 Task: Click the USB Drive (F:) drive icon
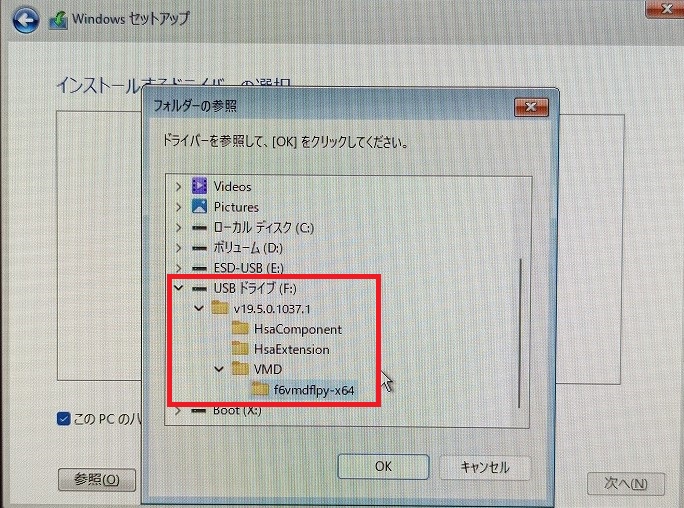199,288
